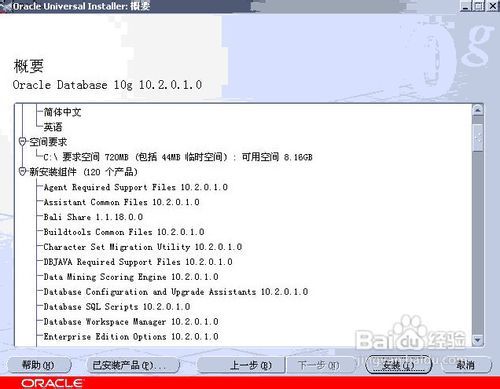Screen dimensions: 500x389
Task: Minimize the installer window
Action: (x=465, y=6)
